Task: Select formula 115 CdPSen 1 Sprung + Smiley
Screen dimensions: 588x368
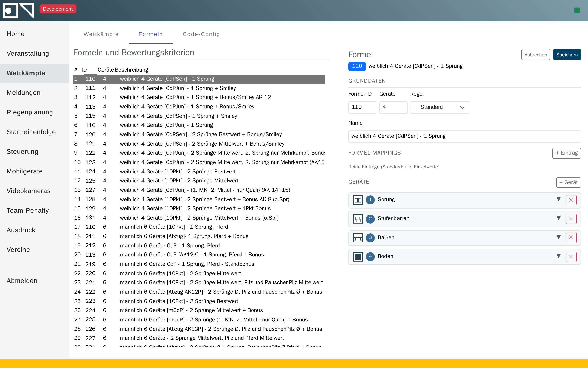Action: pyautogui.click(x=199, y=116)
